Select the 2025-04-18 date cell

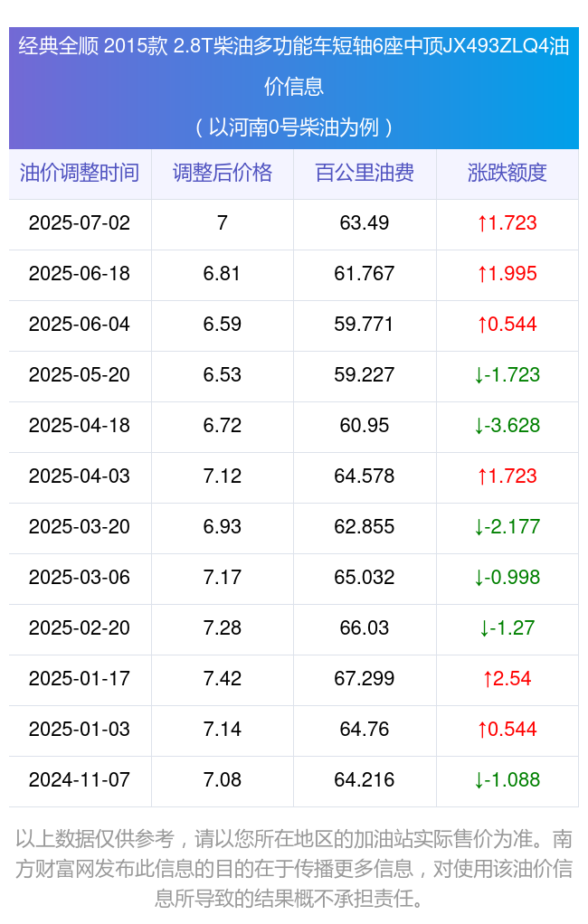[80, 426]
